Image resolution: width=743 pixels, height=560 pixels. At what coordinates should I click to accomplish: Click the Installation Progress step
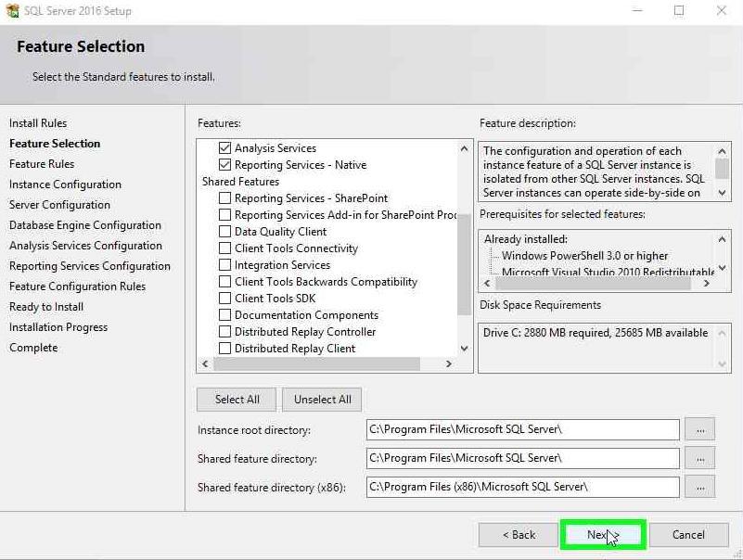[58, 327]
